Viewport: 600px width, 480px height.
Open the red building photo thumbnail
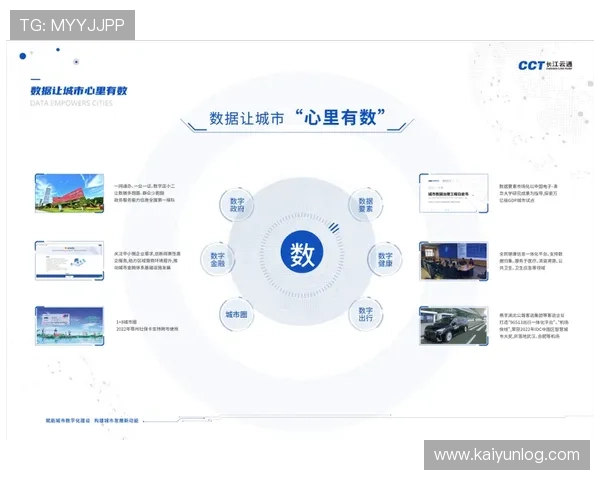click(69, 193)
